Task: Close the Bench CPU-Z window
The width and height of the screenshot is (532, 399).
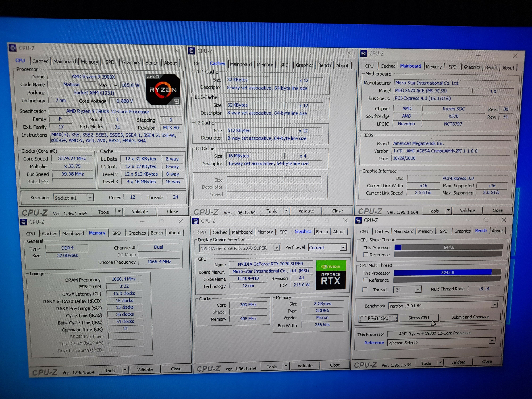Action: click(x=504, y=220)
